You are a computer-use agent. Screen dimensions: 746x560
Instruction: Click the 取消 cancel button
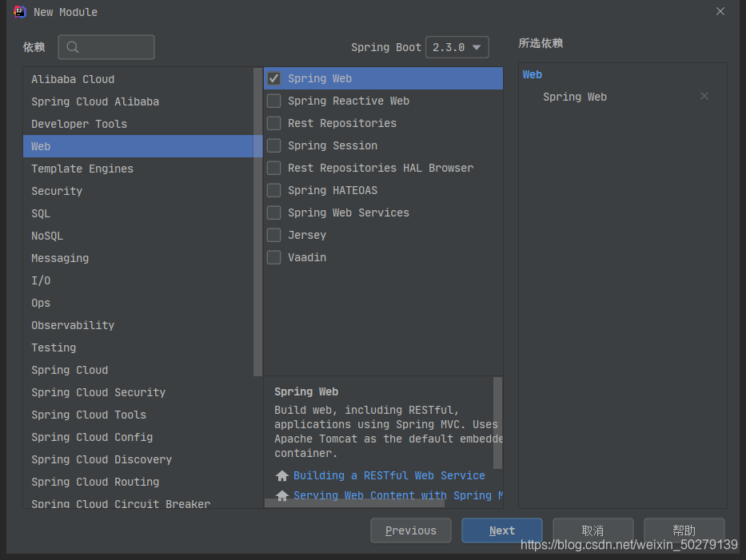point(592,530)
